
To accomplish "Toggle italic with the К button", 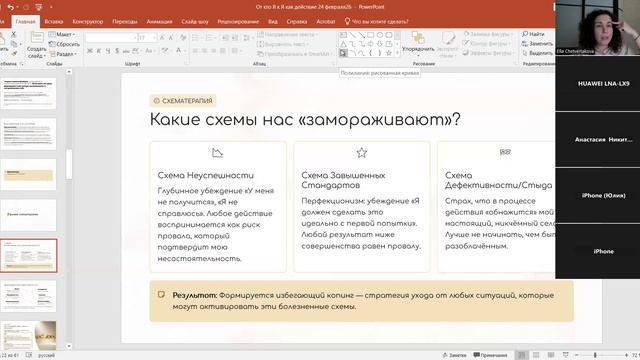I will [x=99, y=51].
